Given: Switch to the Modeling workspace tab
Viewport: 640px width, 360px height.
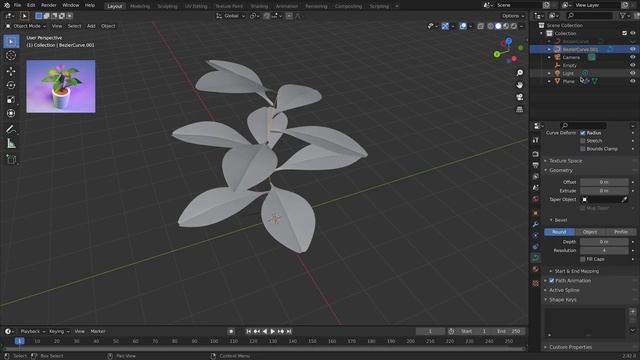Looking at the screenshot, I should coord(140,6).
